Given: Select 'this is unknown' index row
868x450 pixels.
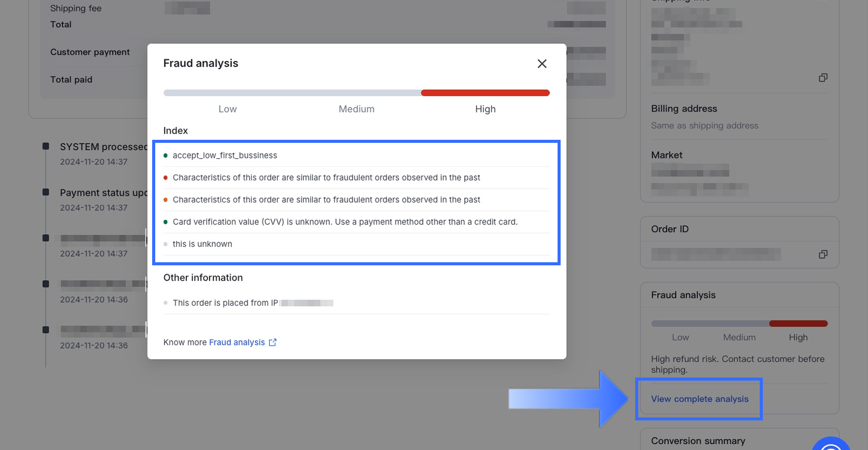Looking at the screenshot, I should (356, 244).
